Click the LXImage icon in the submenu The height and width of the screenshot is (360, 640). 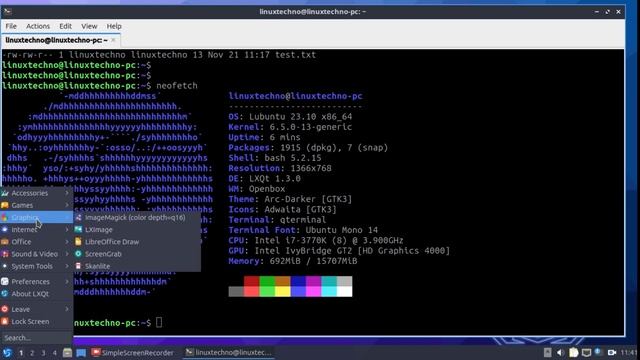tap(78, 230)
